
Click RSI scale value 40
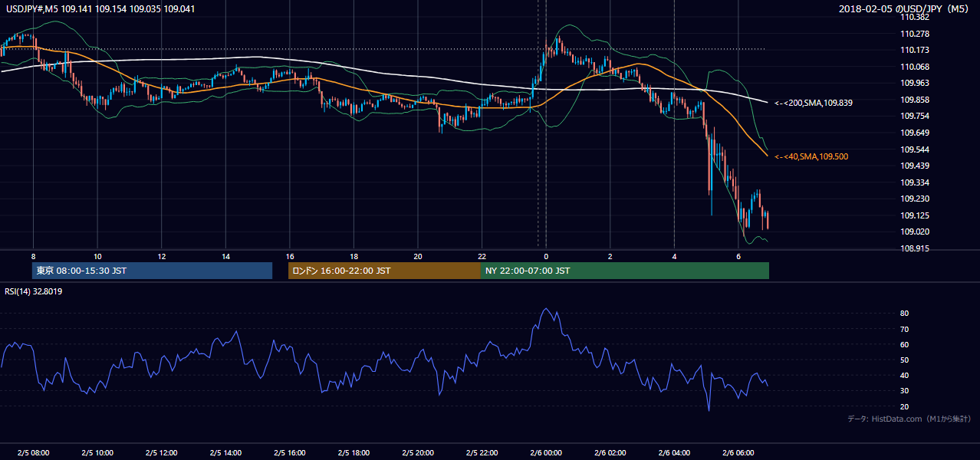point(904,375)
